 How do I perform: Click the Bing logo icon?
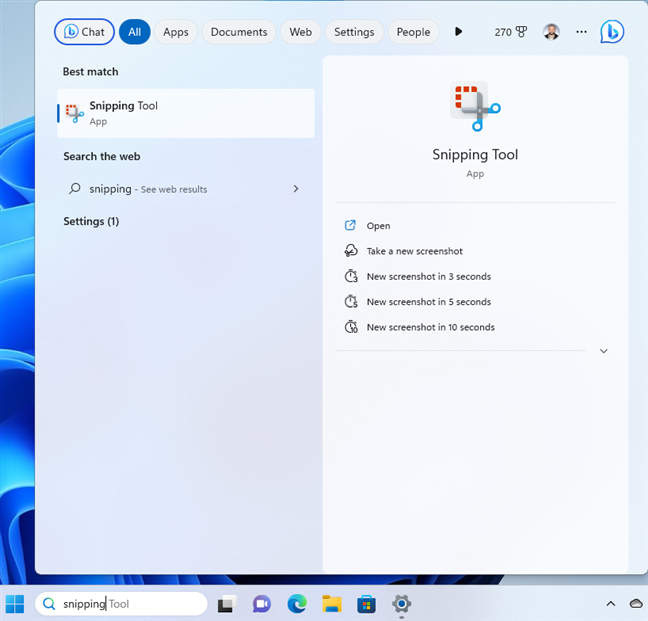(612, 32)
